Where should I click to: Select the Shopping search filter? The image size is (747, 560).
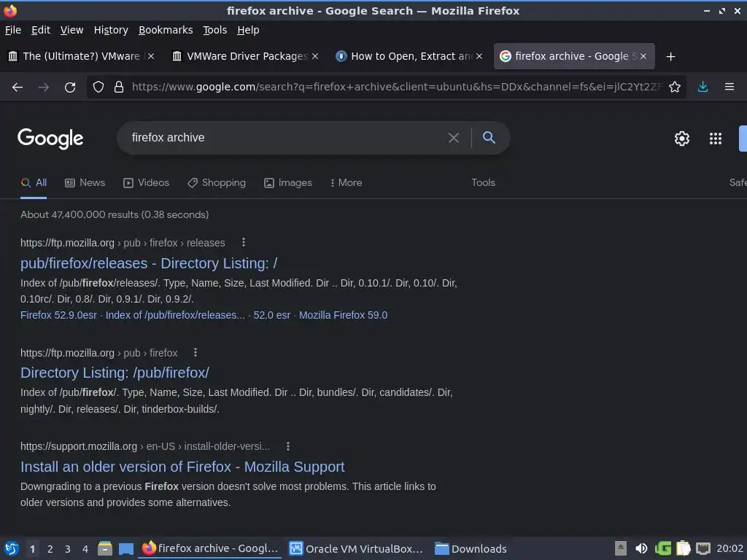(x=216, y=183)
